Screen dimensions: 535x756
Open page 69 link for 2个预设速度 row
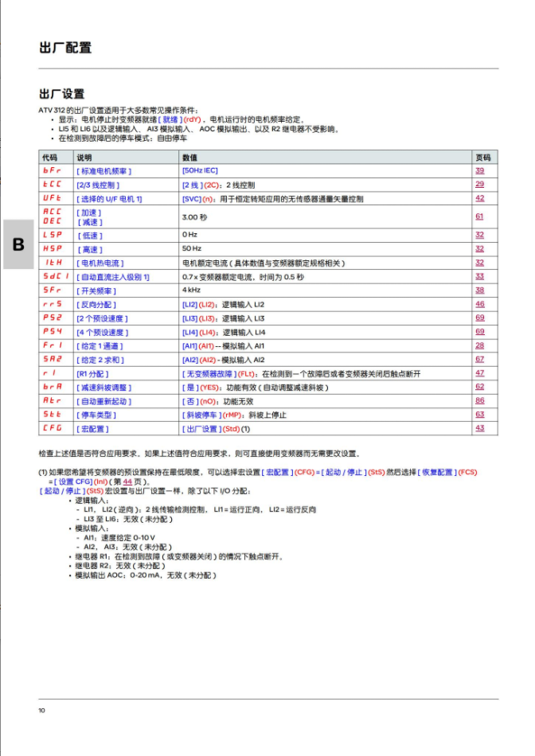(479, 318)
